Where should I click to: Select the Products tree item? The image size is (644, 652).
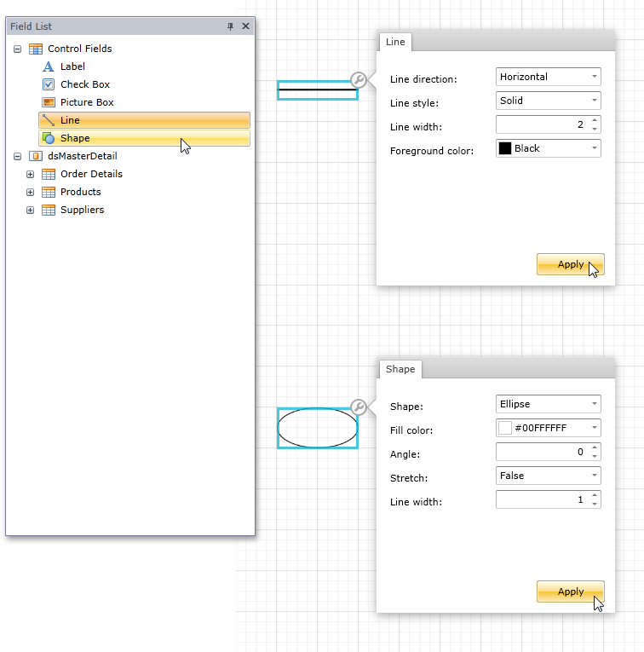click(81, 192)
